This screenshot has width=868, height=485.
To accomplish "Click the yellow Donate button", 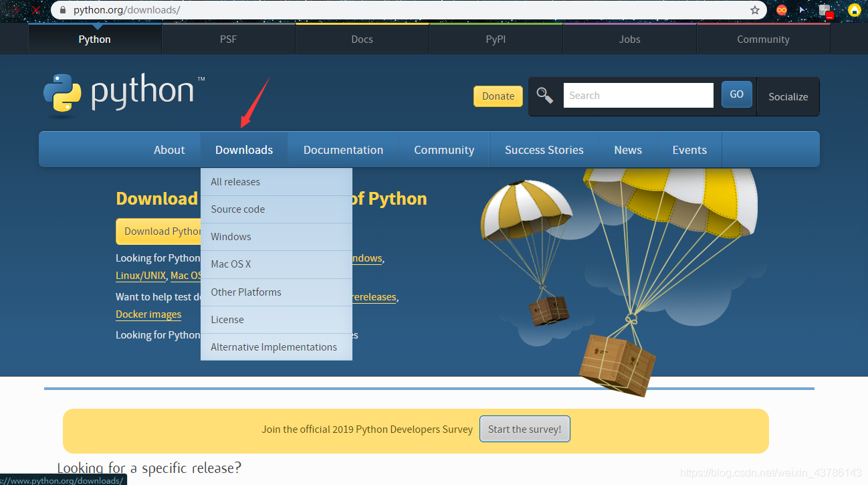I will [498, 96].
